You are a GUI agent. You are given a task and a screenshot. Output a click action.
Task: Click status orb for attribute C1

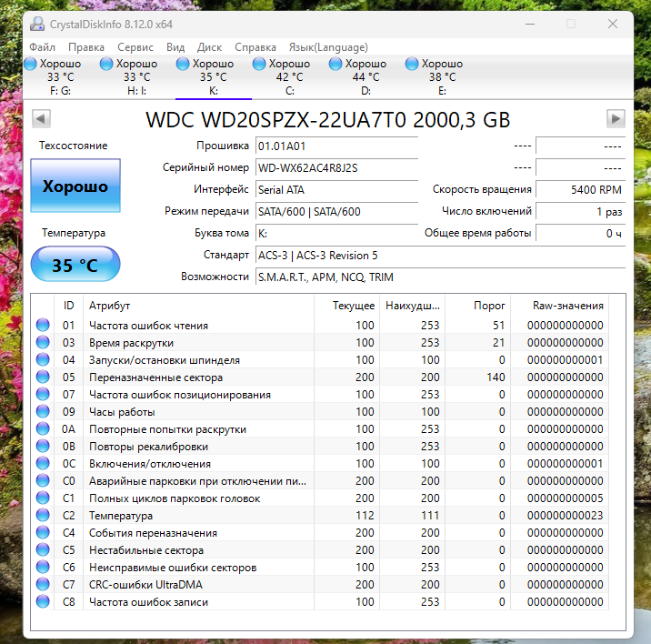[43, 498]
